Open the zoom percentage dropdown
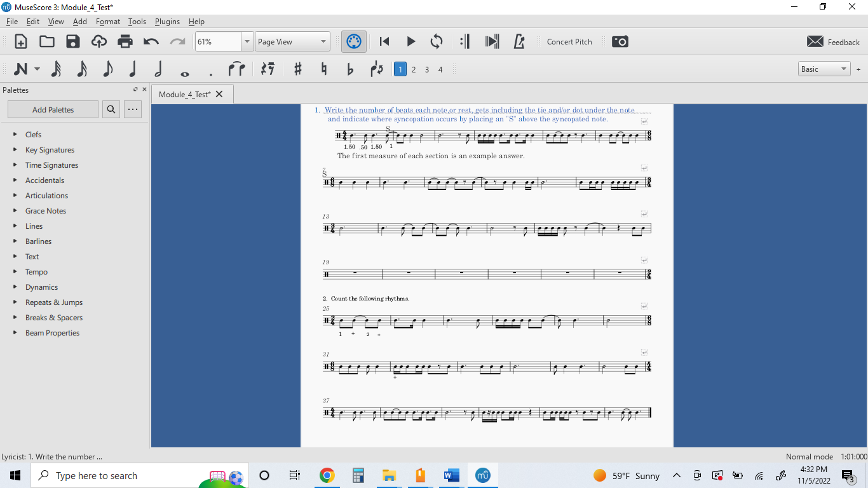This screenshot has width=868, height=488. click(x=247, y=41)
